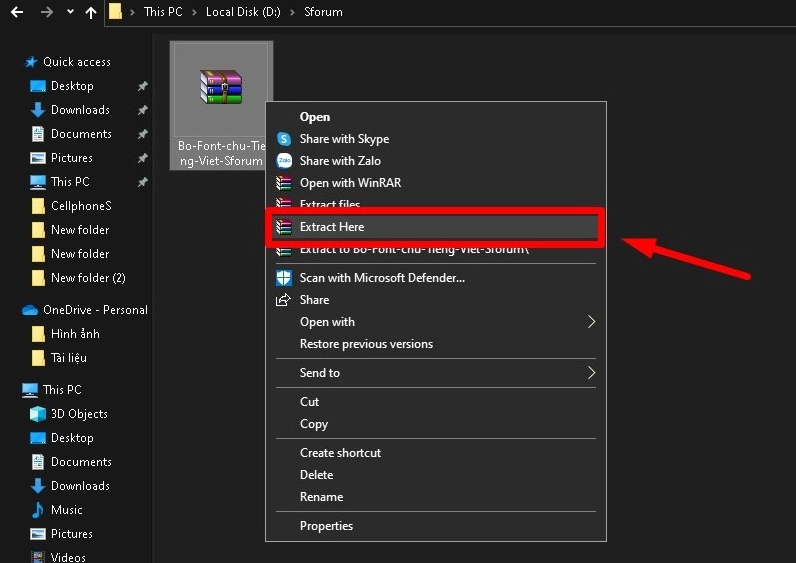Screen dimensions: 796x563
Task: Choose Copy in context menu
Action: [x=314, y=424]
